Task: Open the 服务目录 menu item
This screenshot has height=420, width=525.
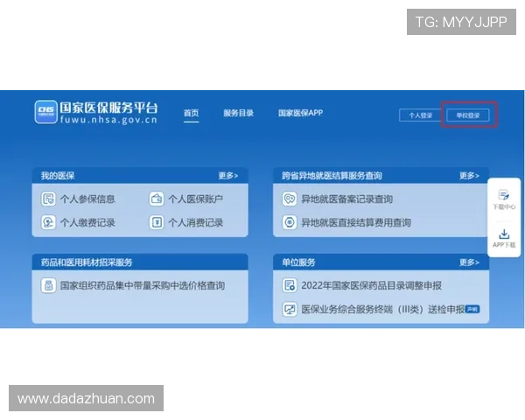Action: tap(238, 113)
